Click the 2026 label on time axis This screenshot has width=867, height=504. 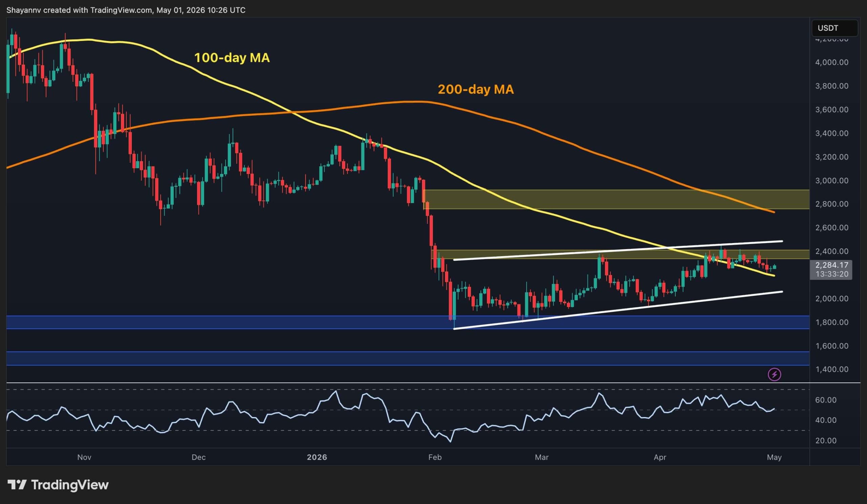point(317,457)
